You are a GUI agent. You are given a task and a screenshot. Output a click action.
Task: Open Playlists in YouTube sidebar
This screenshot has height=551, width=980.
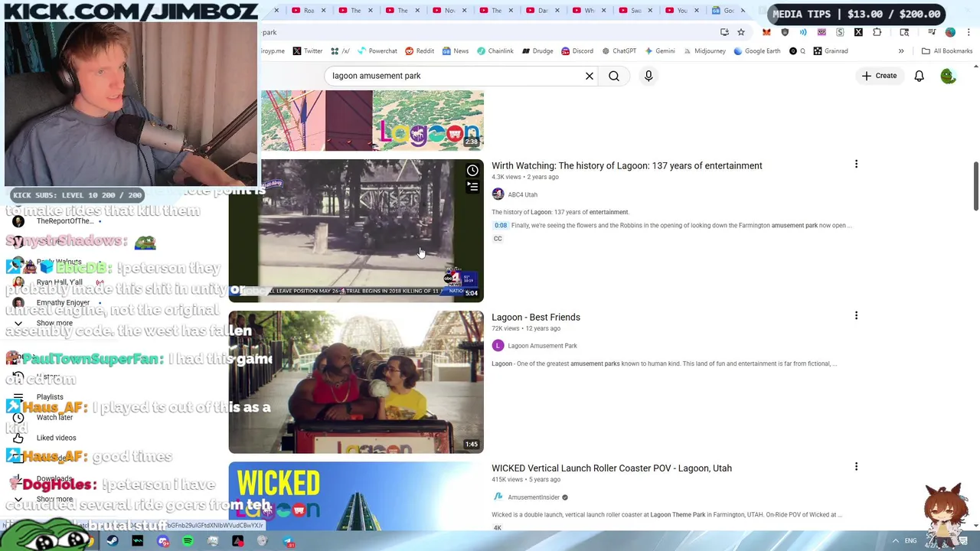[x=50, y=397]
